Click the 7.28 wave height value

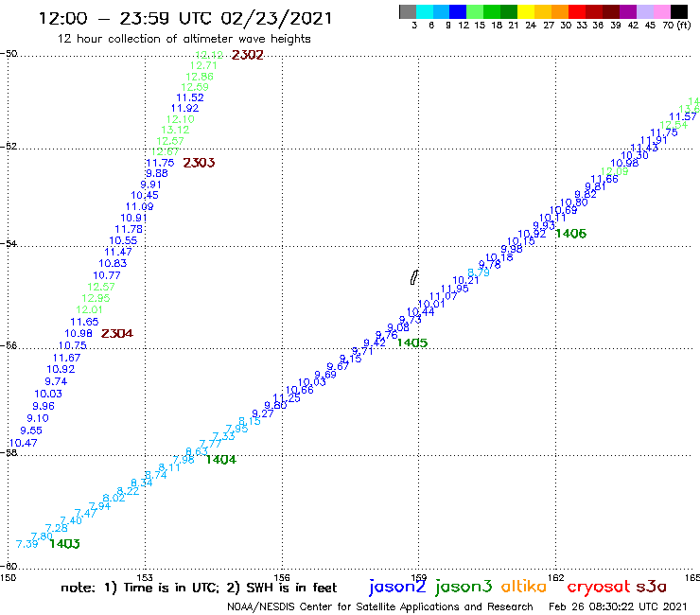(x=57, y=528)
